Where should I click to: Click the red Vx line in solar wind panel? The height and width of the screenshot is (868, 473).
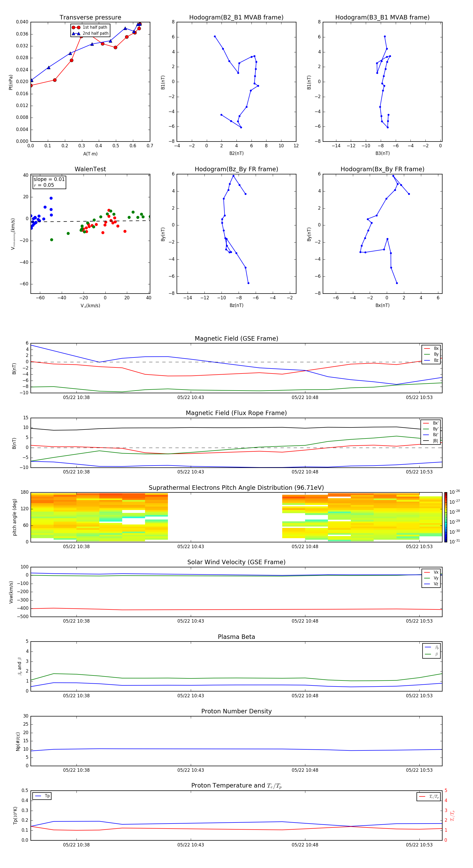(236, 609)
